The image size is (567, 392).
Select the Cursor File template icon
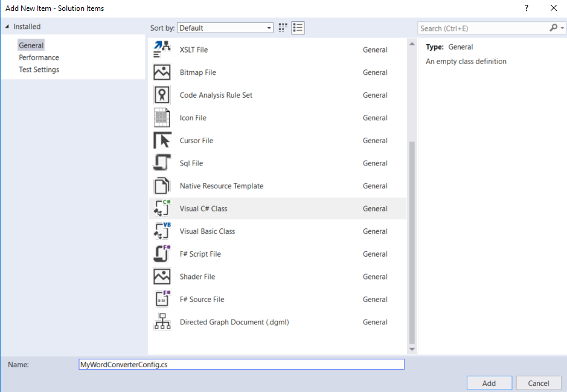(x=162, y=140)
